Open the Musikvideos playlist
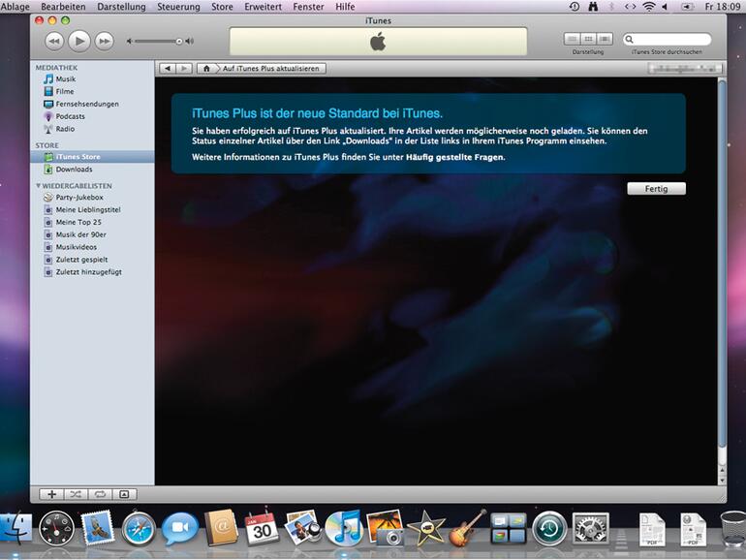 (x=77, y=247)
